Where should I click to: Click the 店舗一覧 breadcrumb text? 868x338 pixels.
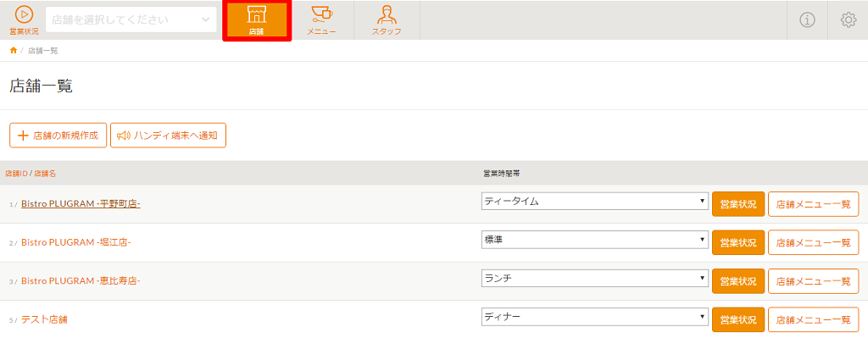43,51
